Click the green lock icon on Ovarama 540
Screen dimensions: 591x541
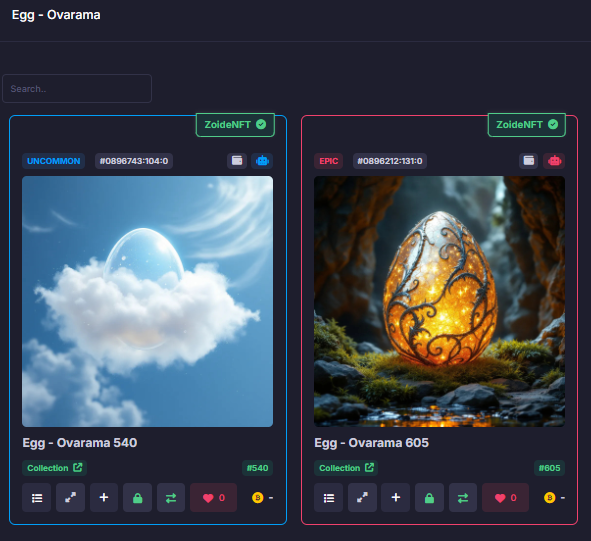[138, 498]
